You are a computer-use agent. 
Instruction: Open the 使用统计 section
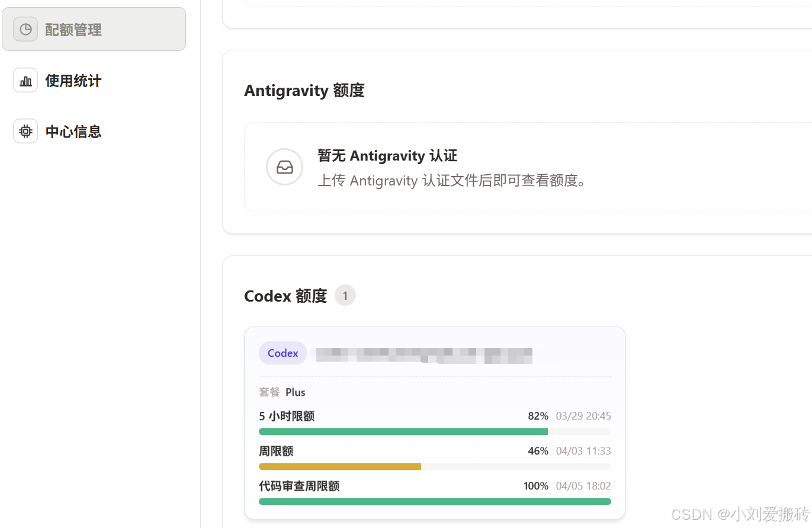click(73, 80)
